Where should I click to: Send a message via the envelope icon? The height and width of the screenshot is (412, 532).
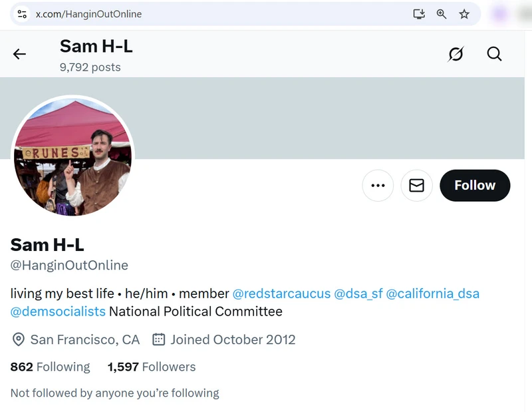tap(416, 185)
